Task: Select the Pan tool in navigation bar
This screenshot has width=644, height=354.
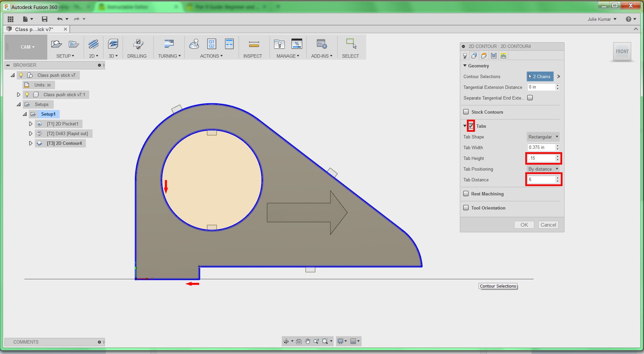Action: click(x=307, y=341)
